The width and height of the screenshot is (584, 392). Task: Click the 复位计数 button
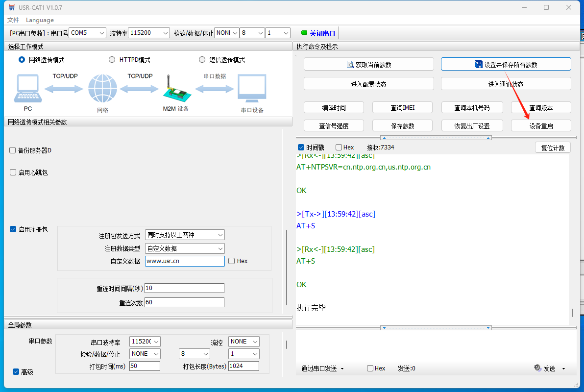click(x=553, y=148)
